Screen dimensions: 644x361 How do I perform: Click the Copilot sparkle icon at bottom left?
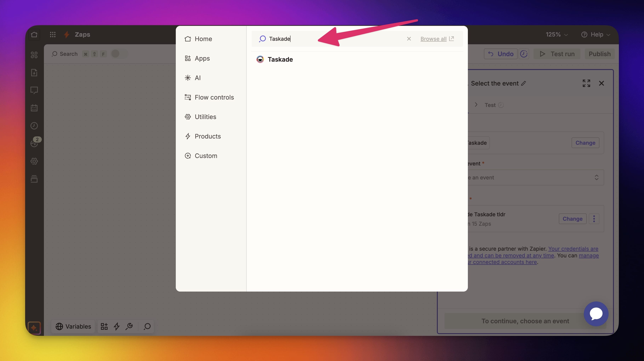coord(34,328)
